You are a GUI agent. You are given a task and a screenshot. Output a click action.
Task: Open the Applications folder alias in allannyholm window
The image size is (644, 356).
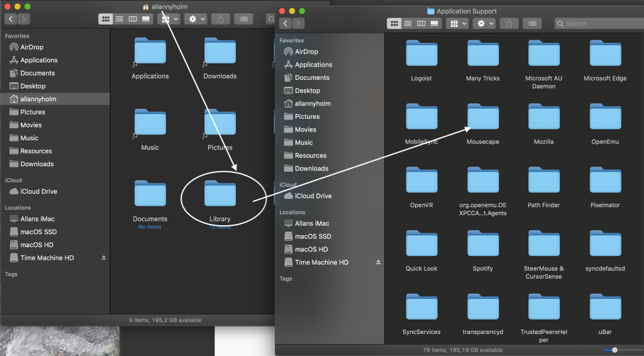coord(150,51)
